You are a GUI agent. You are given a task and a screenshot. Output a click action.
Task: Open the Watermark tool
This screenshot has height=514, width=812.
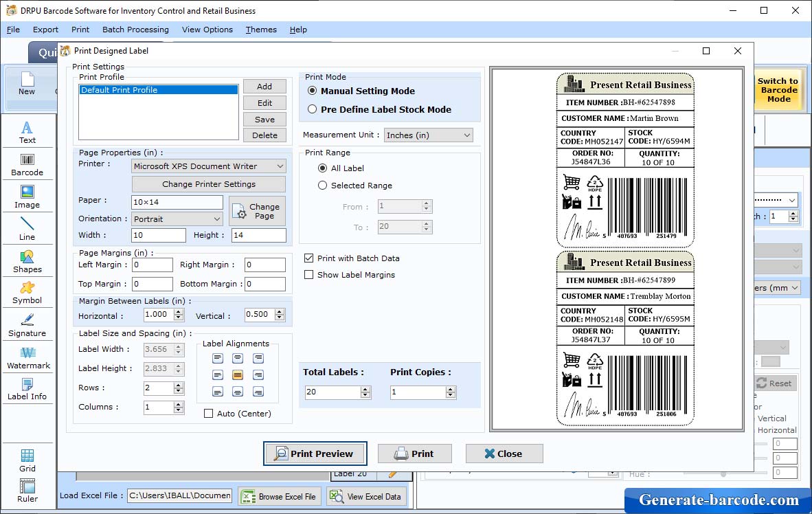coord(28,358)
